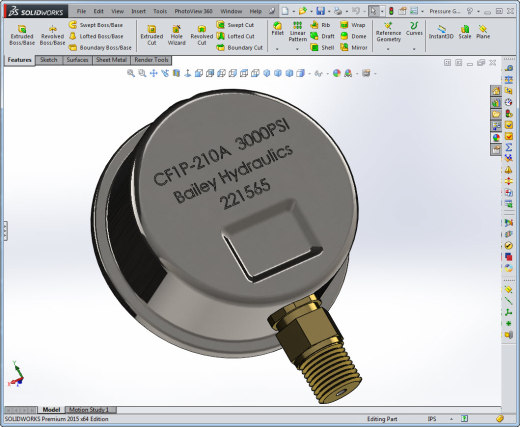Open the Curves dropdown arrow
The height and width of the screenshot is (427, 520).
click(414, 49)
